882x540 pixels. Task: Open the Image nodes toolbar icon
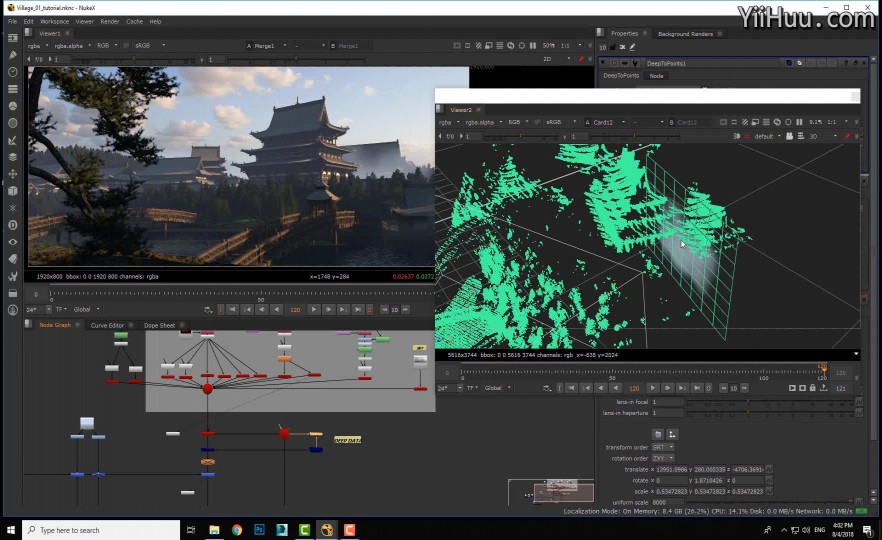tap(12, 38)
